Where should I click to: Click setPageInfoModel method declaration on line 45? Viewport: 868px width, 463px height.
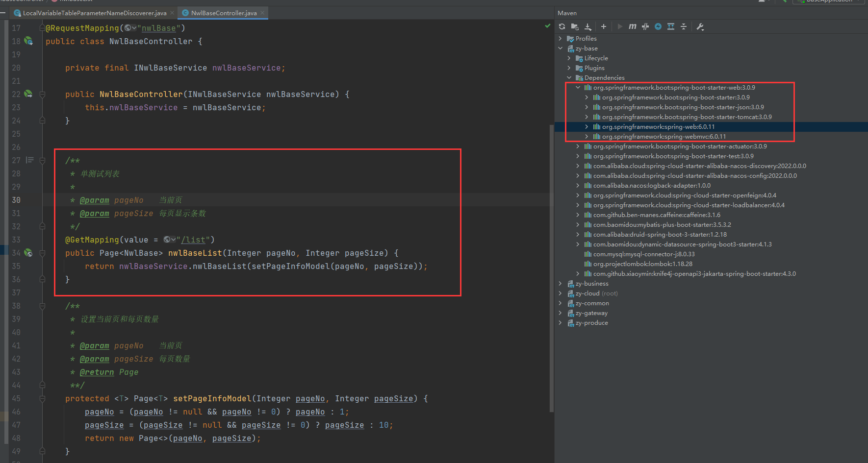pyautogui.click(x=212, y=398)
